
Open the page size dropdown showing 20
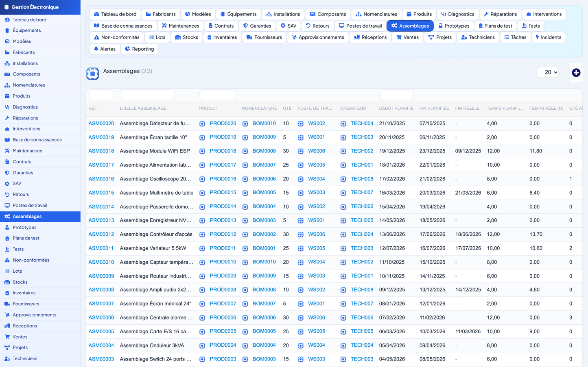click(547, 72)
